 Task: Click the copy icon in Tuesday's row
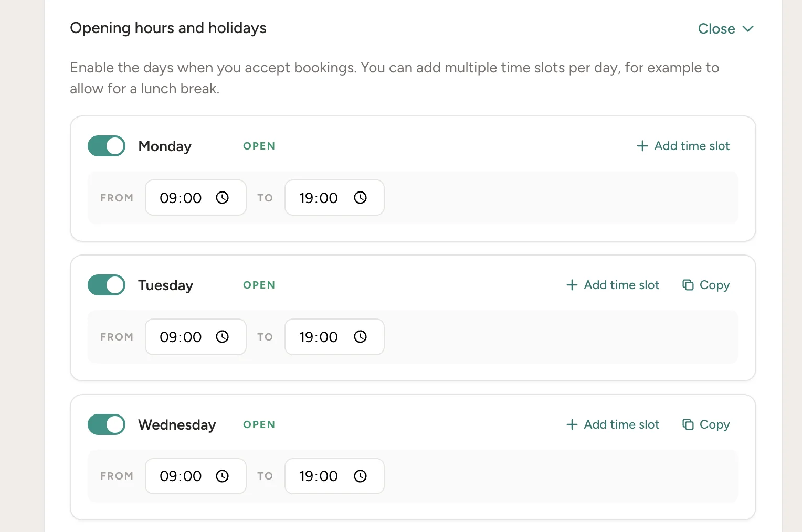click(688, 285)
